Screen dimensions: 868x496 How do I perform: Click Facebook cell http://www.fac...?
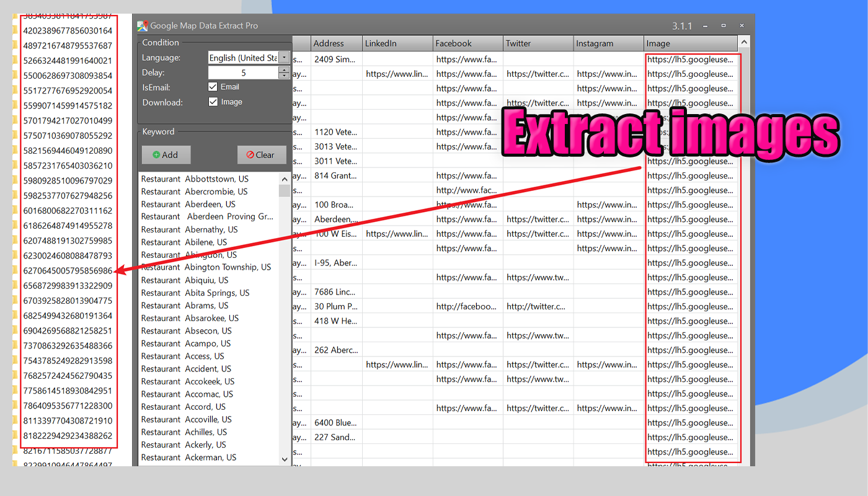tap(468, 190)
